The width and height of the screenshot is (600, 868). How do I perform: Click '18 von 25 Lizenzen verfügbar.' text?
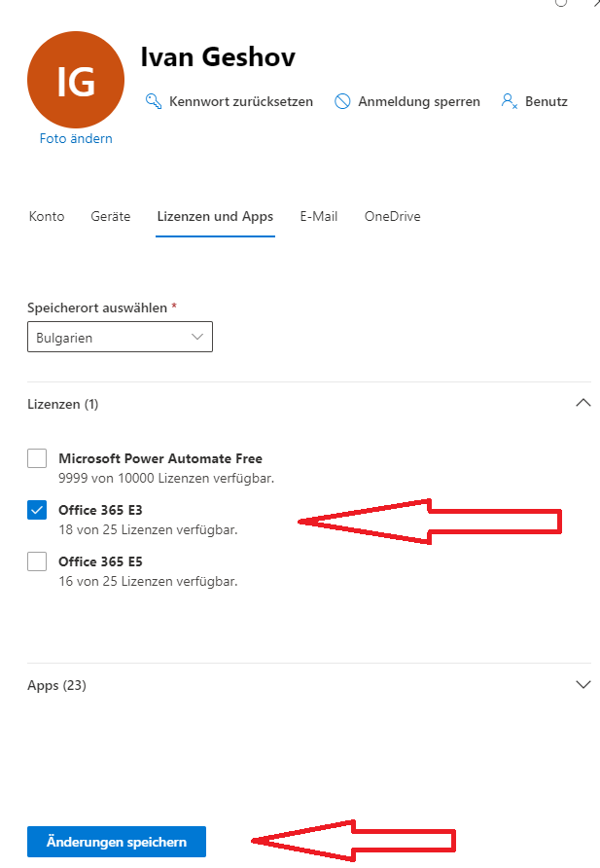(148, 529)
